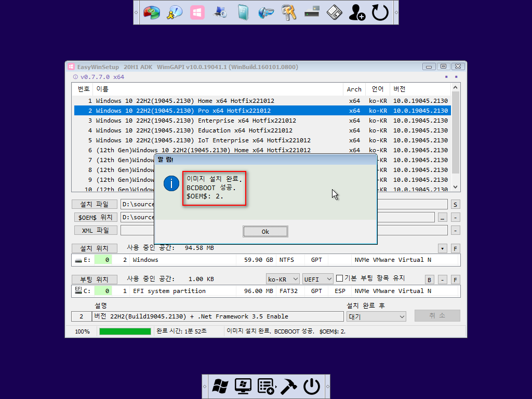Viewport: 532px width, 399px height.
Task: Click Ok in the alert dialog
Action: (x=265, y=231)
